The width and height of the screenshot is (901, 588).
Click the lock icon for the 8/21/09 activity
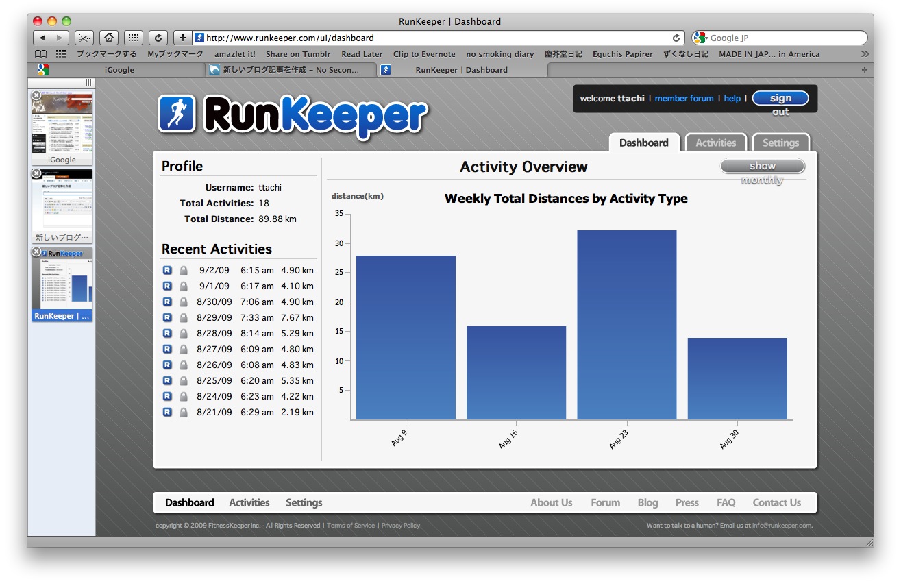pos(184,412)
